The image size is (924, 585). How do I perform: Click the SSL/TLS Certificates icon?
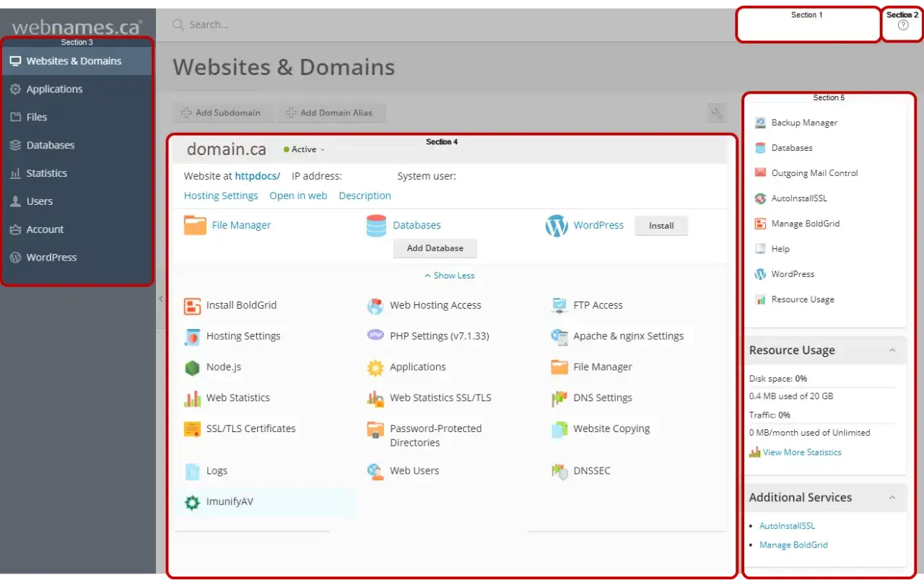[192, 429]
